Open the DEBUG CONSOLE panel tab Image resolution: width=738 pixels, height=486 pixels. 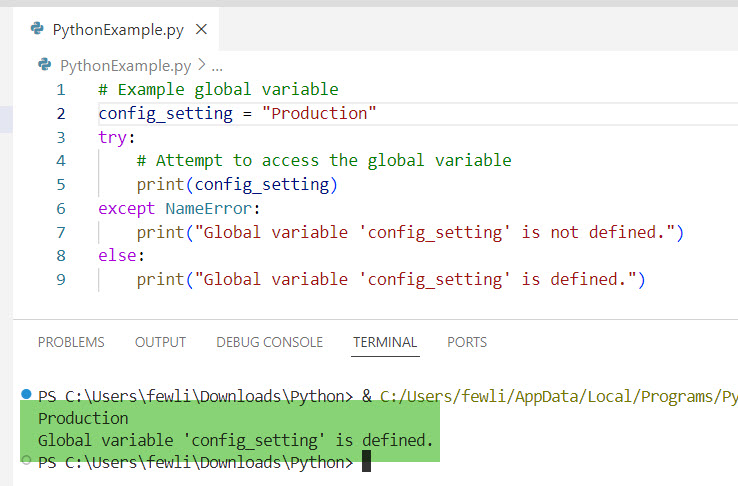pyautogui.click(x=270, y=342)
